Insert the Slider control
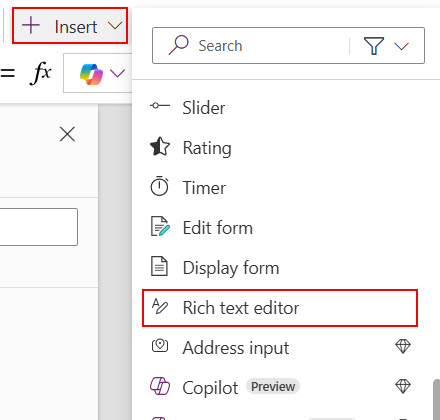Screen dimensions: 440x420 tap(280, 108)
